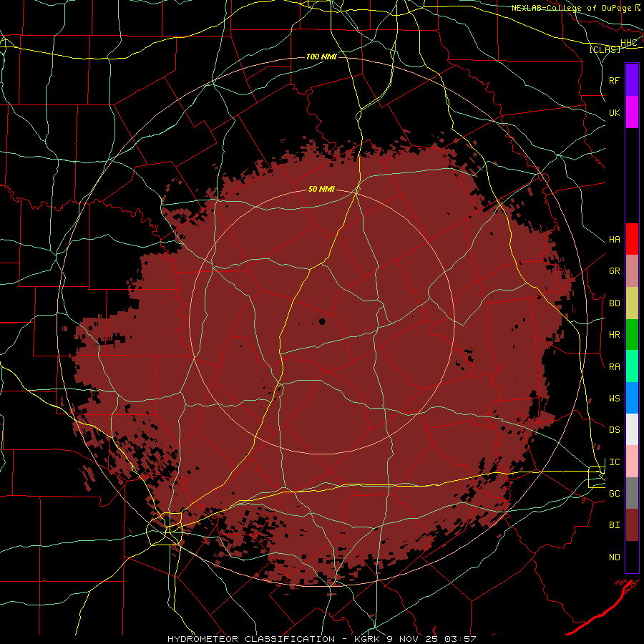Click the 100 NMI range ring label
The height and width of the screenshot is (644, 644).
(x=321, y=57)
